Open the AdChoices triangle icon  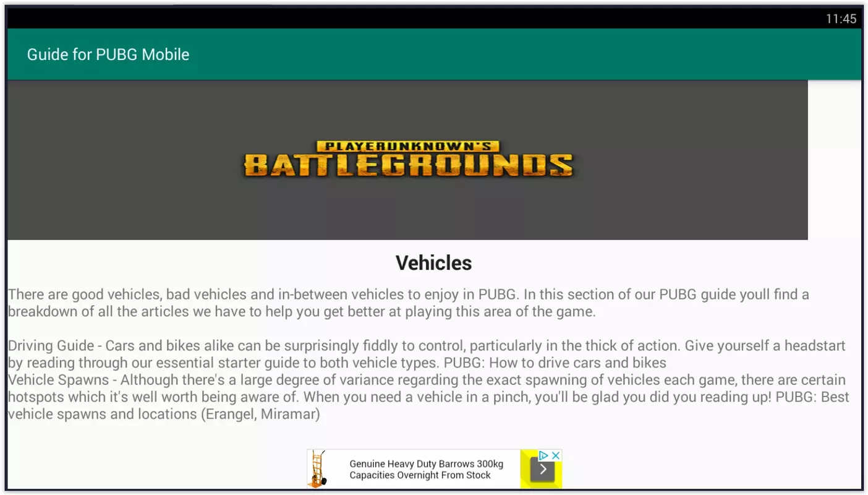pos(544,455)
